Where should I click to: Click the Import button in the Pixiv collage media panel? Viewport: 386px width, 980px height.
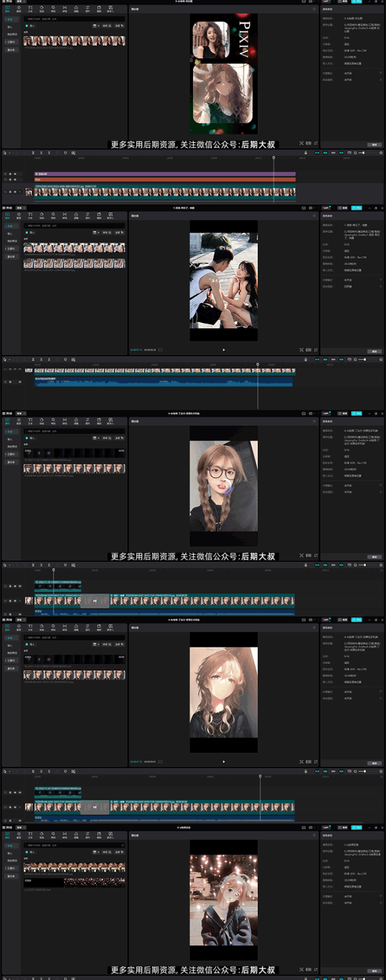point(30,26)
